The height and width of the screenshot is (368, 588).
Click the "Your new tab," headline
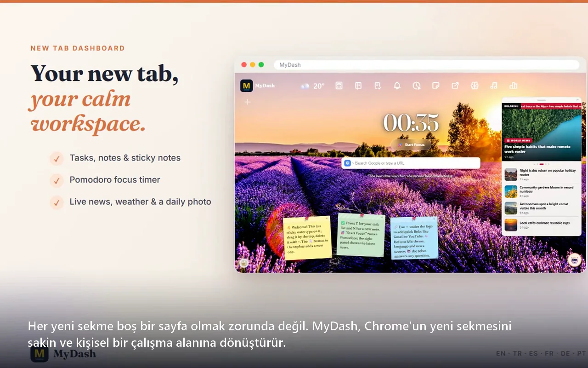(104, 74)
